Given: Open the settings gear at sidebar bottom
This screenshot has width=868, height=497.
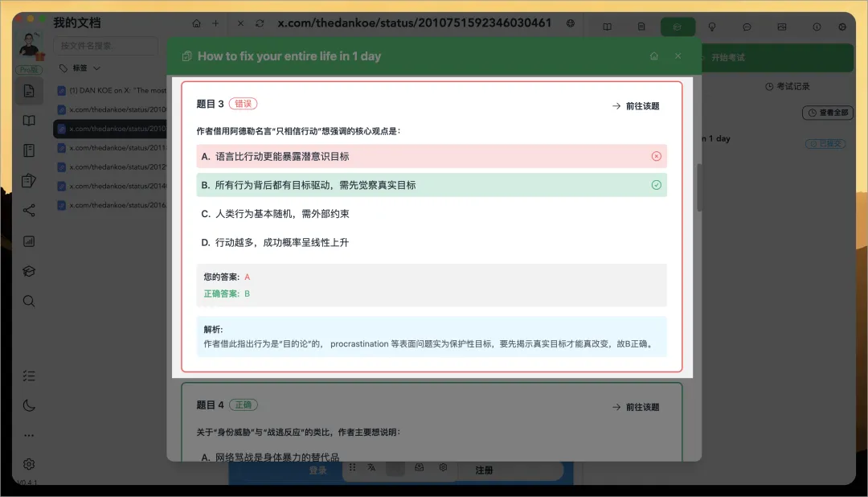Looking at the screenshot, I should point(29,464).
